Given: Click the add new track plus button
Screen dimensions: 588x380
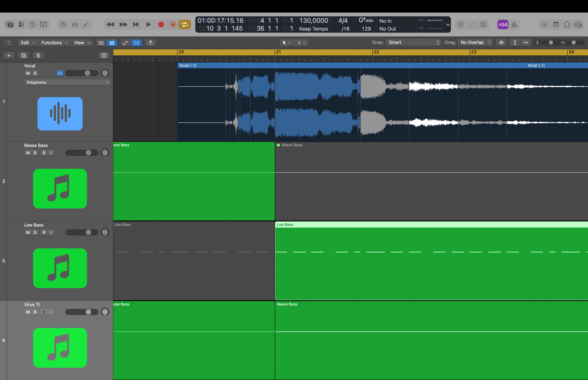Looking at the screenshot, I should 9,55.
